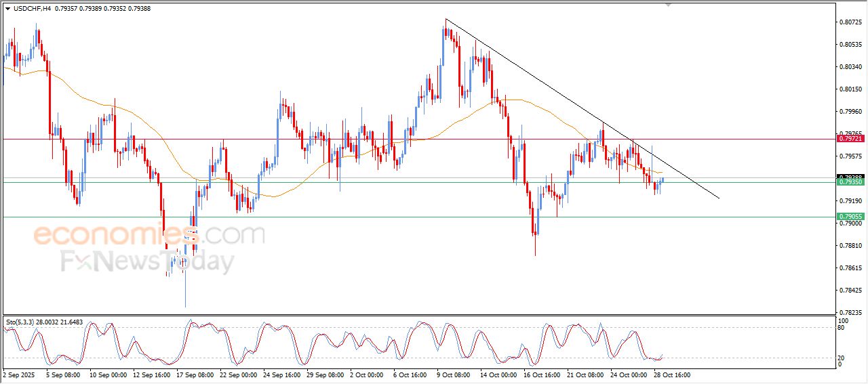Click the 0.80725 price axis label
Viewport: 868px width, 384px height.
coord(850,22)
